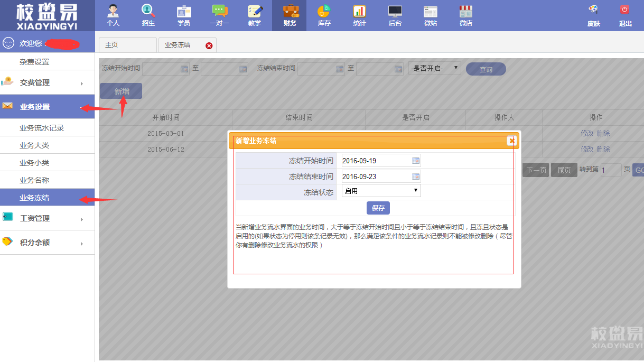Close the 业务冻结 tab with red X
Screen dimensions: 644x362
point(209,46)
